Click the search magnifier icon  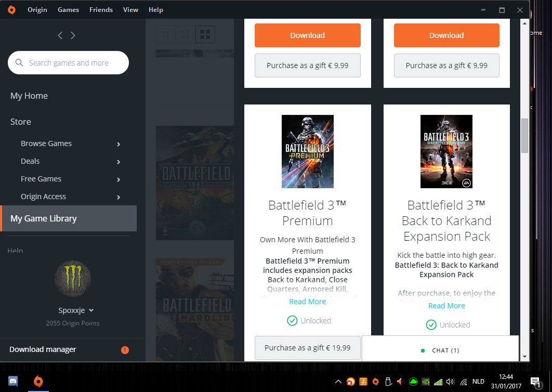(19, 63)
